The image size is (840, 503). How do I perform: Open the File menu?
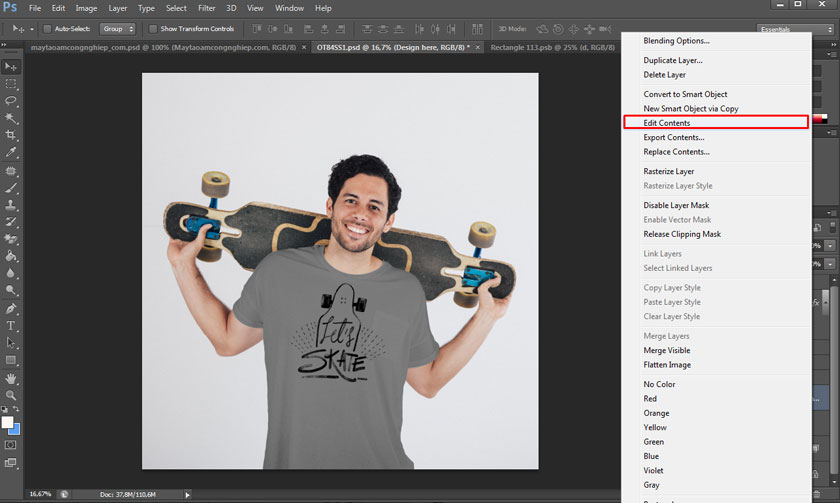click(x=35, y=8)
